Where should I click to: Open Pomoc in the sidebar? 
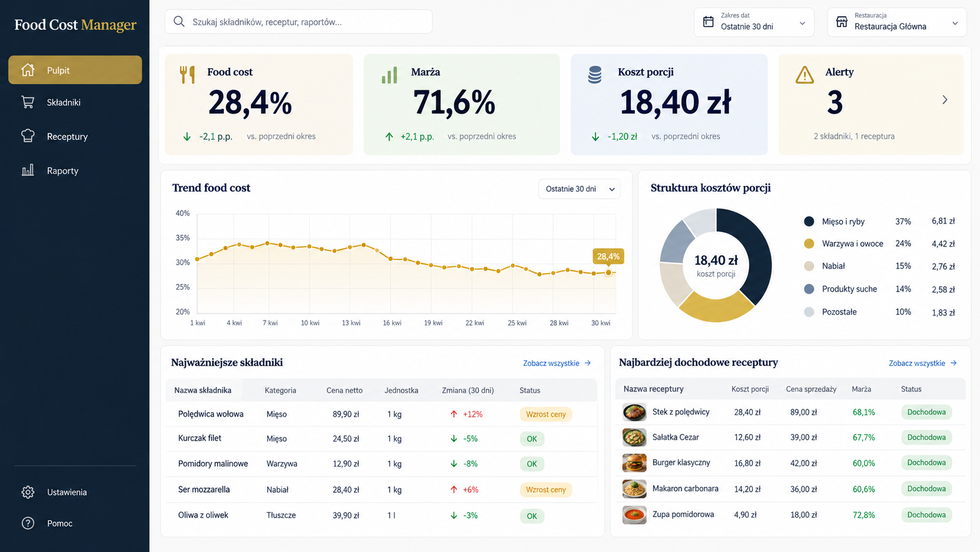[x=75, y=523]
